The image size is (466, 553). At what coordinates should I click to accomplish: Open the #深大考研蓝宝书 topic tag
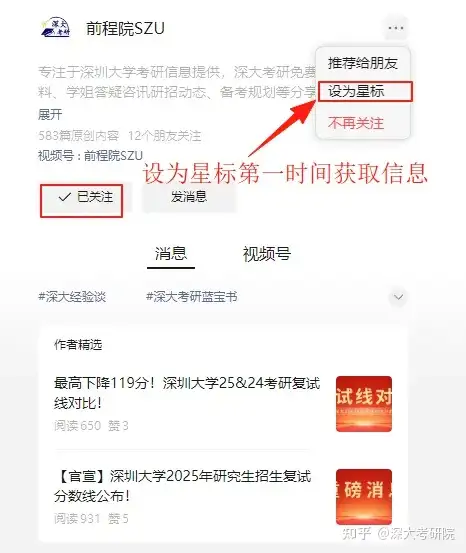192,297
